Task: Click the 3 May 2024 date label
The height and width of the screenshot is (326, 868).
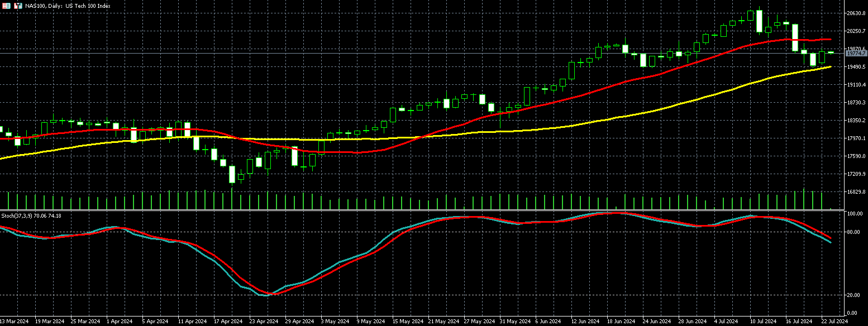Action: pyautogui.click(x=334, y=322)
